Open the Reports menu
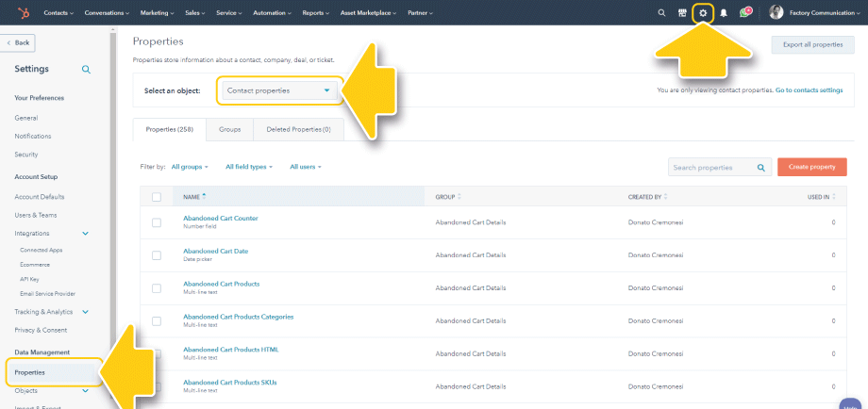Screen dimensions: 868x409 coord(316,12)
